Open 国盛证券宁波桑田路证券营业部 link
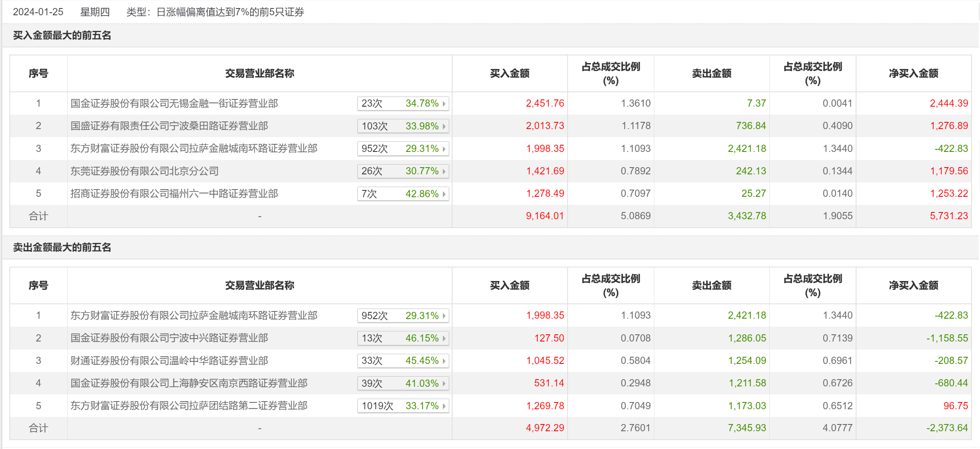Image resolution: width=980 pixels, height=449 pixels. (x=169, y=126)
